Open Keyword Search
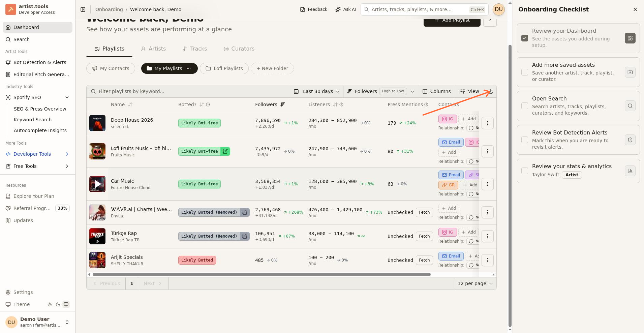The width and height of the screenshot is (644, 333). (33, 120)
